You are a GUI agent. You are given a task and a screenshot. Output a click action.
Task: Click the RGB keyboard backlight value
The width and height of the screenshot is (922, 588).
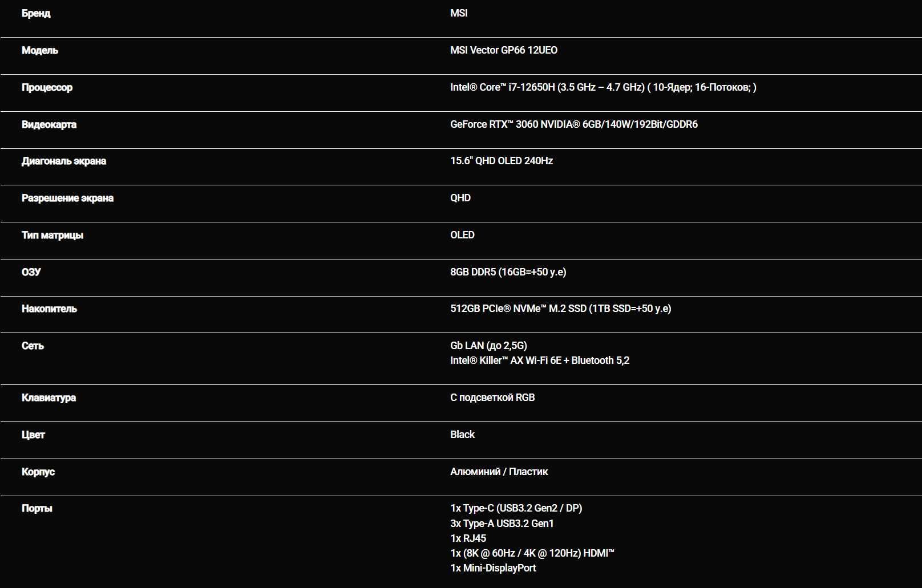[492, 398]
